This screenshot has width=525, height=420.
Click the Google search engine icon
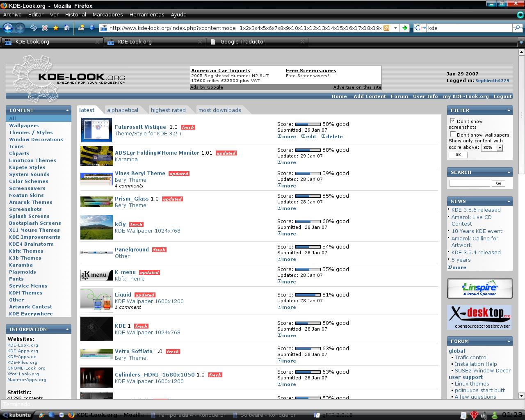(418, 28)
